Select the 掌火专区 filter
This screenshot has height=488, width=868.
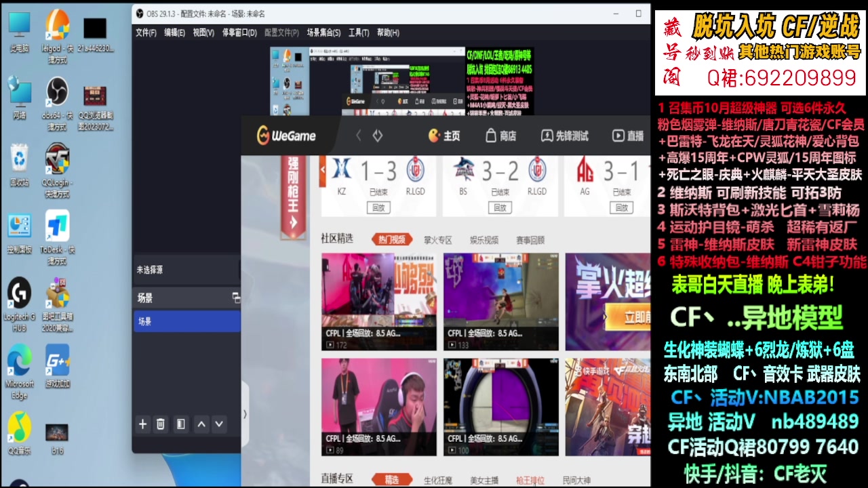tap(437, 240)
